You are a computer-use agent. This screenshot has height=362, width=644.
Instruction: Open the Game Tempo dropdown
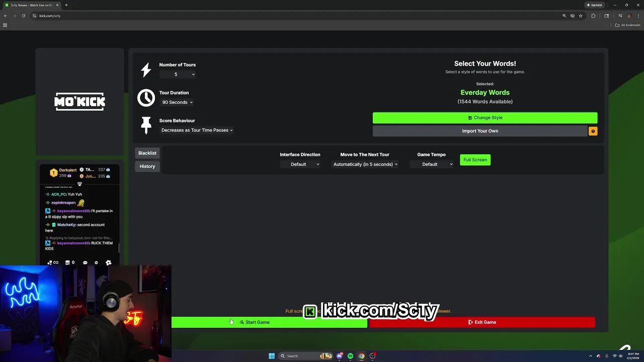[432, 164]
